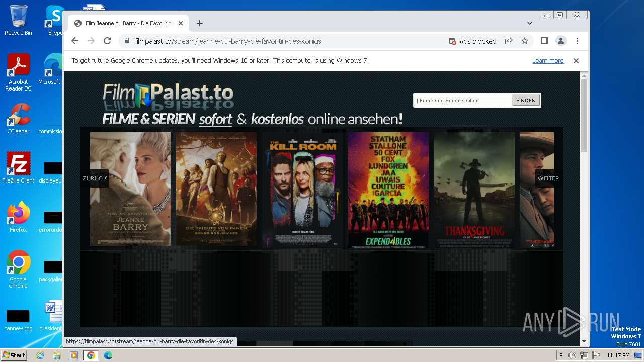Open FileZilla Client desktop icon
Viewport: 644px width, 362px height.
coord(18,168)
